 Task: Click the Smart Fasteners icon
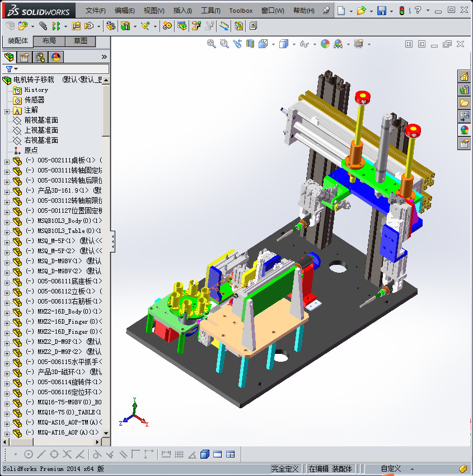[x=76, y=26]
